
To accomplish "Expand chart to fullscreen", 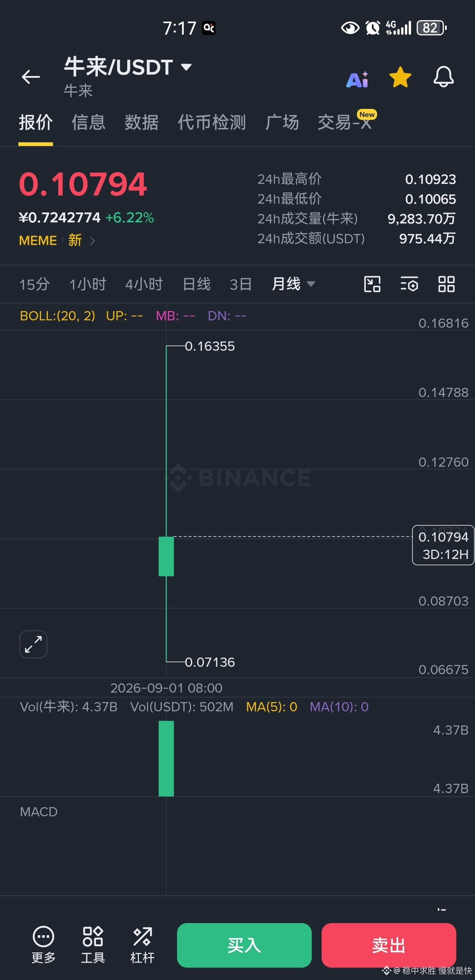I will pos(34,644).
